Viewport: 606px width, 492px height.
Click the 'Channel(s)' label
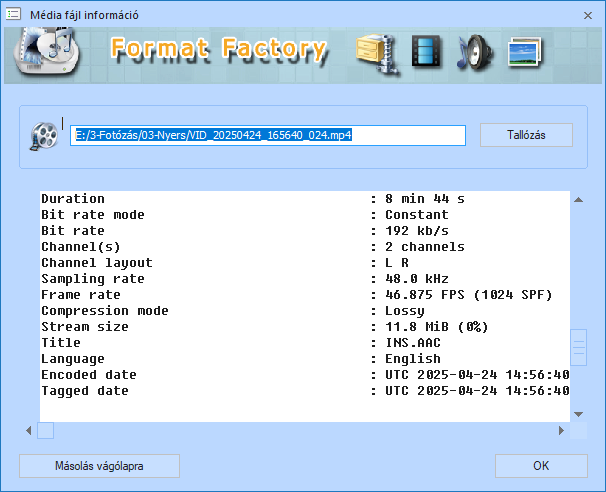[x=81, y=247]
